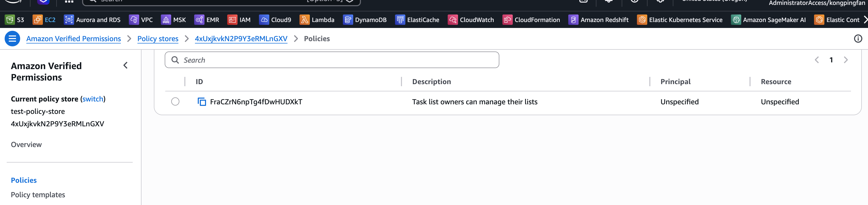Go to the next page of policies

click(846, 60)
